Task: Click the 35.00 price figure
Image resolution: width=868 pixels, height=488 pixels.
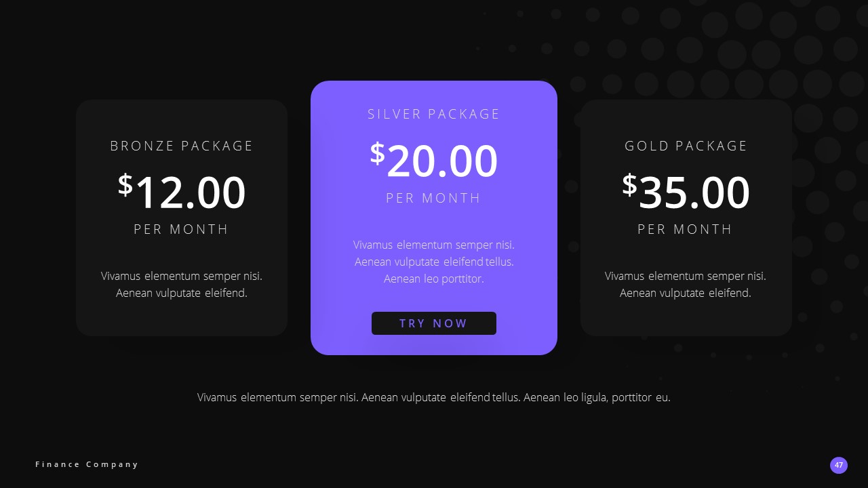Action: [x=694, y=192]
